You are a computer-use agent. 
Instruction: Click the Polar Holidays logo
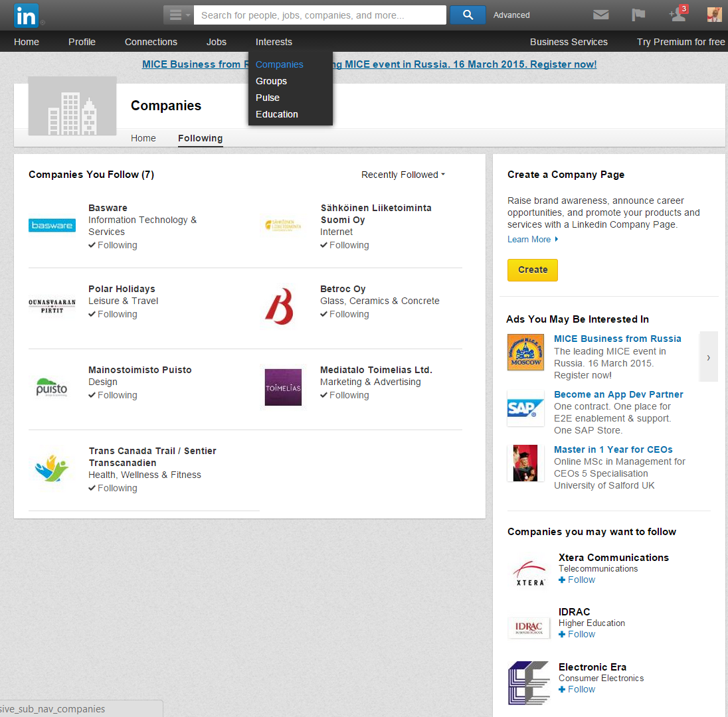point(52,306)
